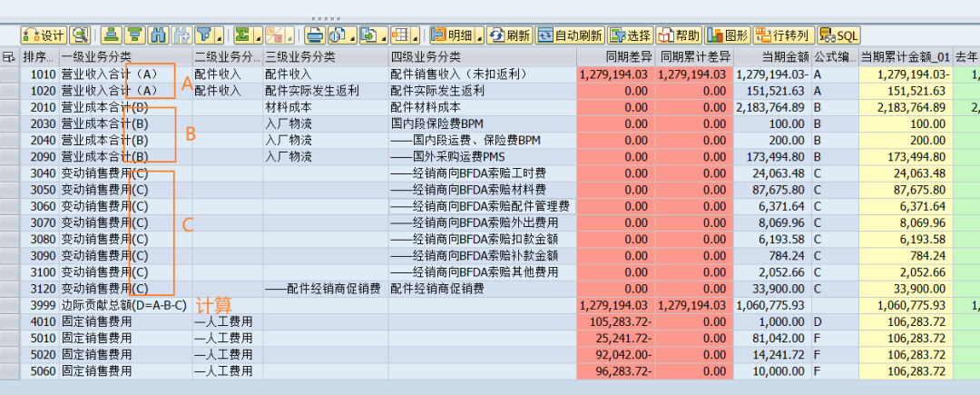Click the Print icon
Viewport: 980px width, 395px height.
(316, 35)
